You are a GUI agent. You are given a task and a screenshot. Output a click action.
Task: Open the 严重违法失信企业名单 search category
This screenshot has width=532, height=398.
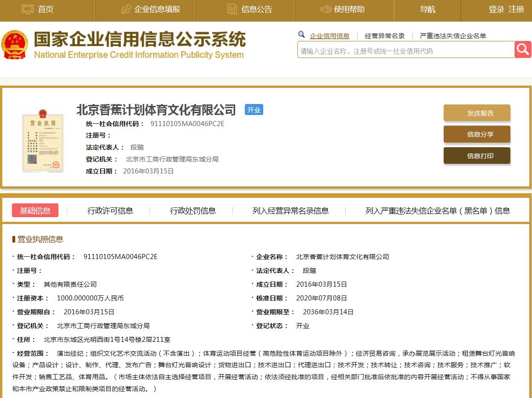tap(452, 35)
